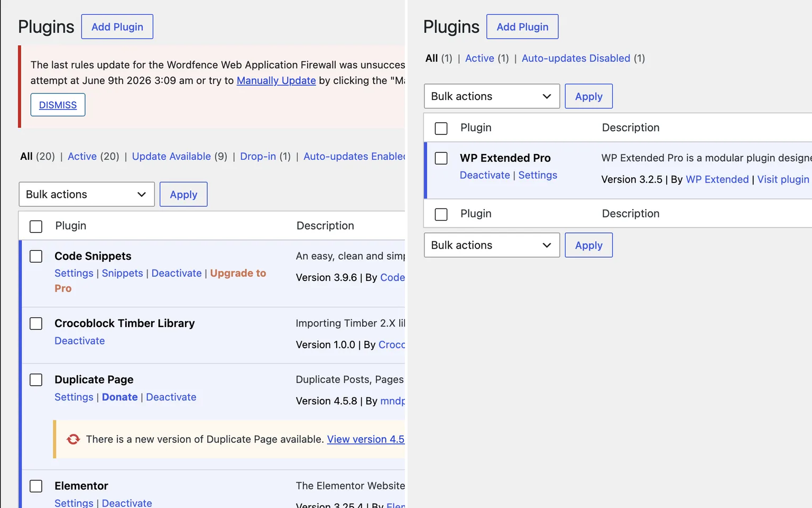Open WP Extended author link
This screenshot has height=508, width=812.
pyautogui.click(x=717, y=179)
